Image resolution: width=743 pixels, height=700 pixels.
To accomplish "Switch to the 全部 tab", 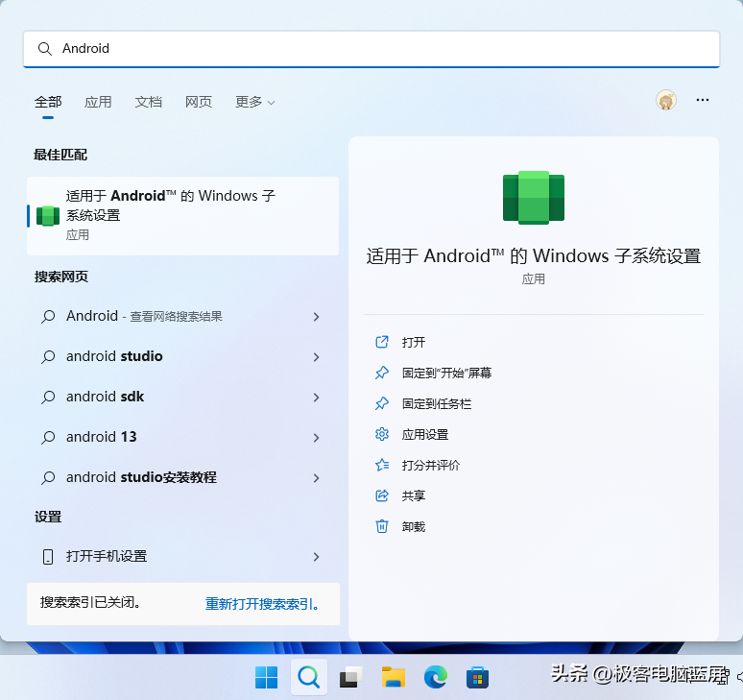I will pyautogui.click(x=48, y=102).
